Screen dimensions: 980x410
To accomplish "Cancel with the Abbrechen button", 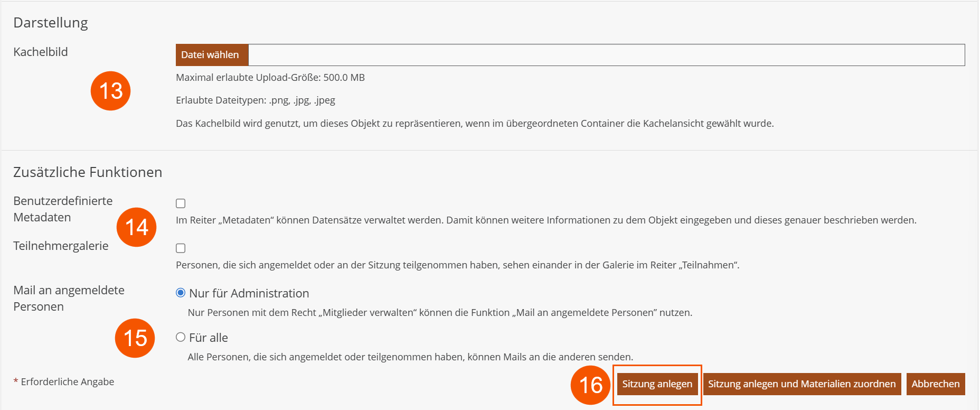I will (935, 384).
